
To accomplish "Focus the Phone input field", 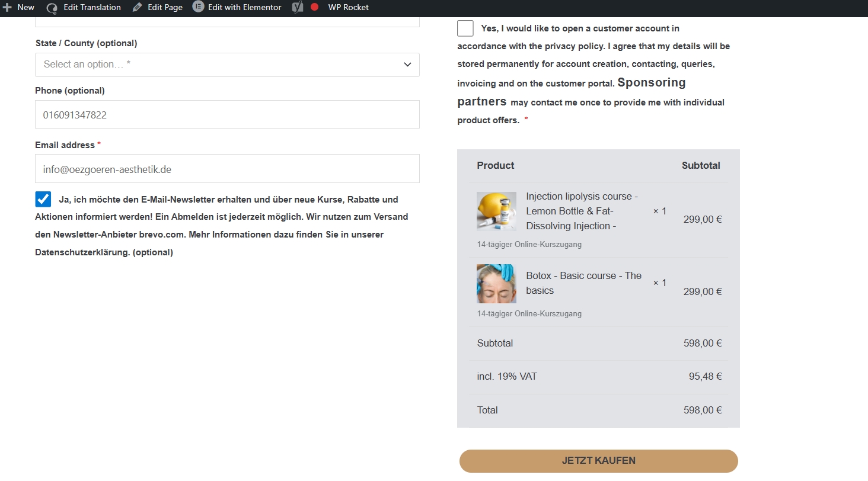I will 227,114.
